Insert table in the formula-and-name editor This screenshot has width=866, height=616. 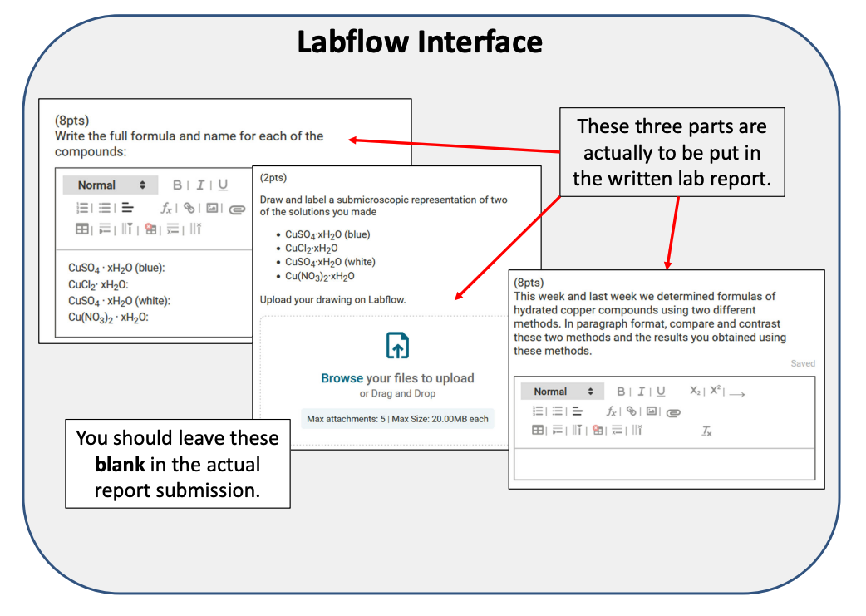[81, 229]
